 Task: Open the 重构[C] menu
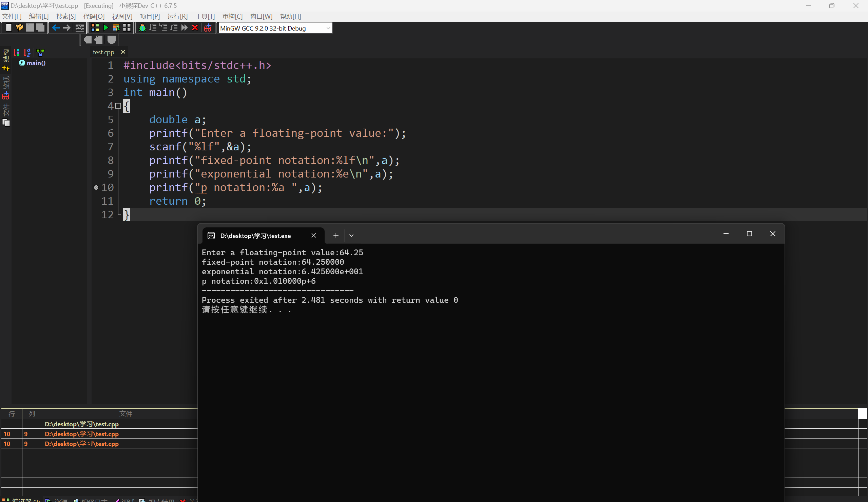(x=232, y=16)
